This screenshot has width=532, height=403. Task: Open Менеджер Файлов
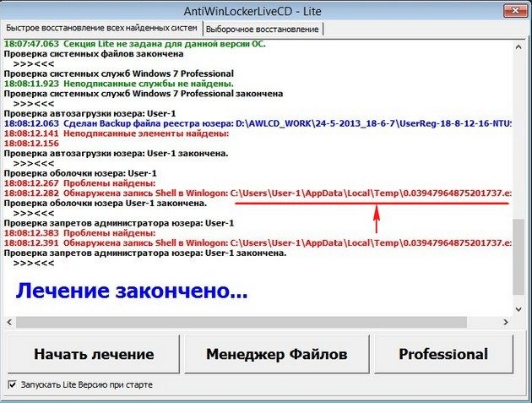pyautogui.click(x=276, y=354)
